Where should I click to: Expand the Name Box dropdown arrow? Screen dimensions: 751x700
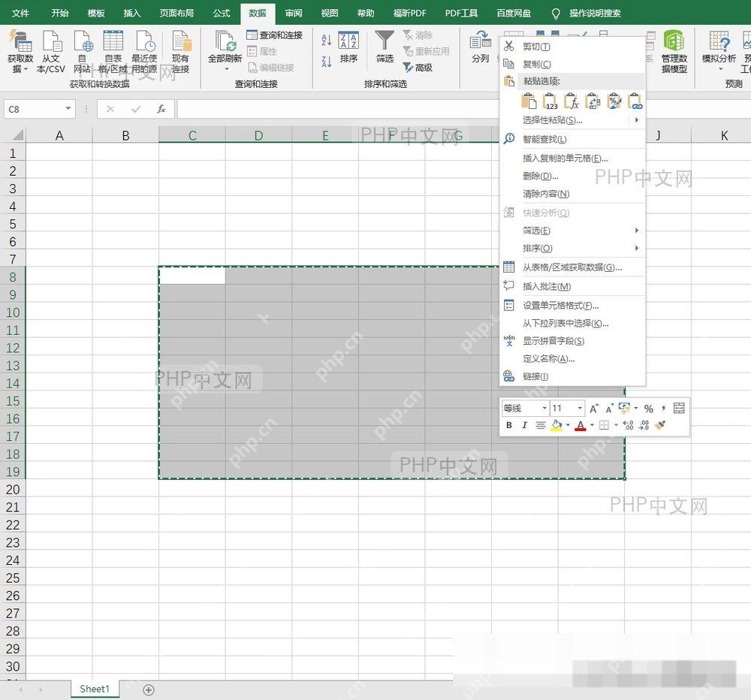coord(68,109)
